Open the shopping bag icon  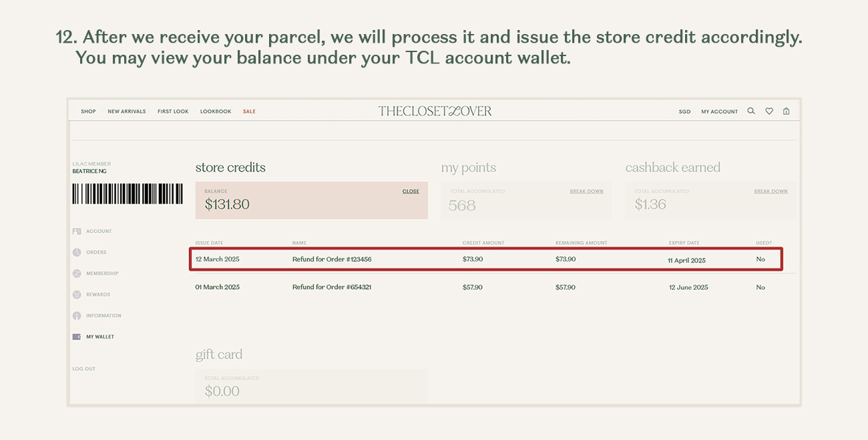coord(787,112)
